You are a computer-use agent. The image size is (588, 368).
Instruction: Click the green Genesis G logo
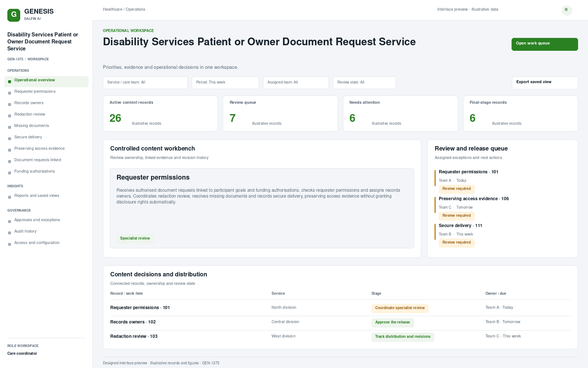[14, 15]
